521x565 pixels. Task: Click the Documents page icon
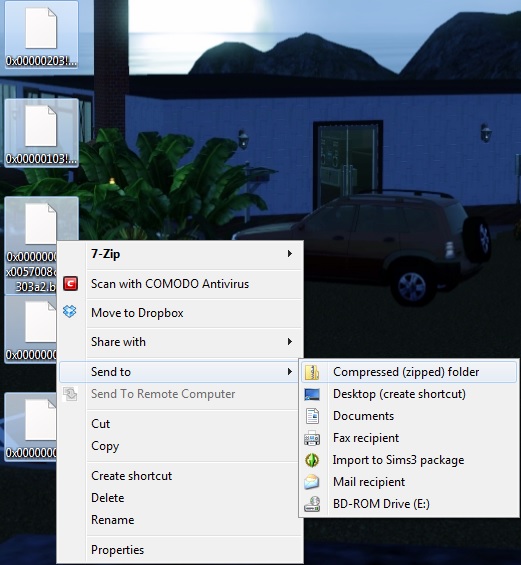[x=312, y=416]
